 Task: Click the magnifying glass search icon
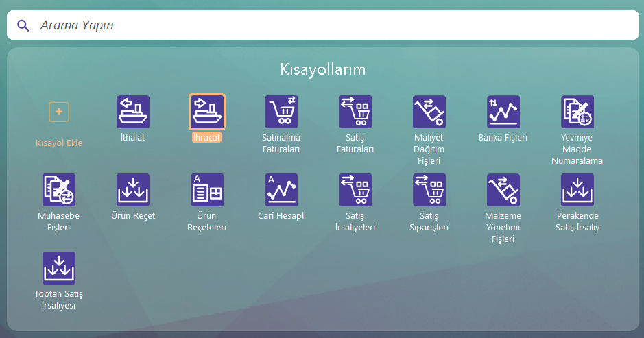(x=23, y=25)
